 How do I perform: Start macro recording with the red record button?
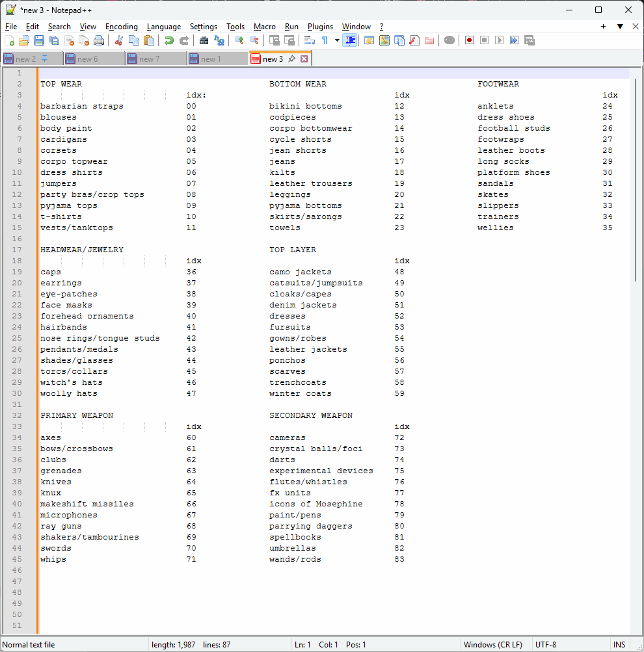(x=469, y=40)
